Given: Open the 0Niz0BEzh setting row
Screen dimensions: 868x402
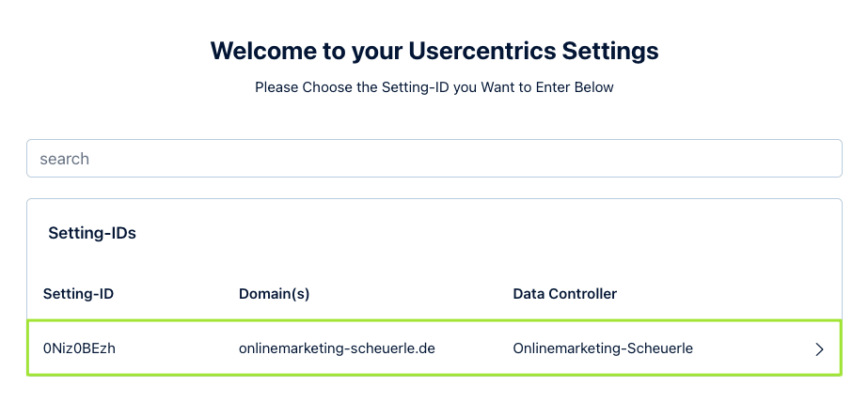Looking at the screenshot, I should click(434, 348).
